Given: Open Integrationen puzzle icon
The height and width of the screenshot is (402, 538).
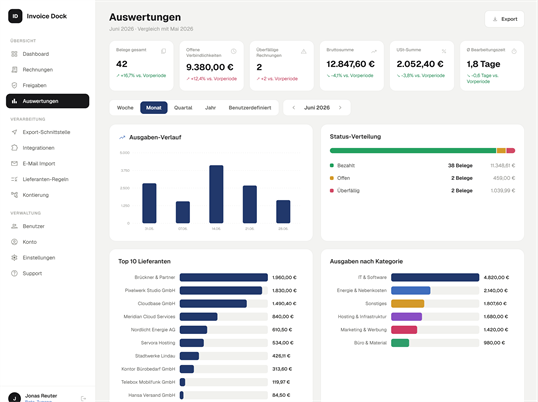Looking at the screenshot, I should click(14, 148).
